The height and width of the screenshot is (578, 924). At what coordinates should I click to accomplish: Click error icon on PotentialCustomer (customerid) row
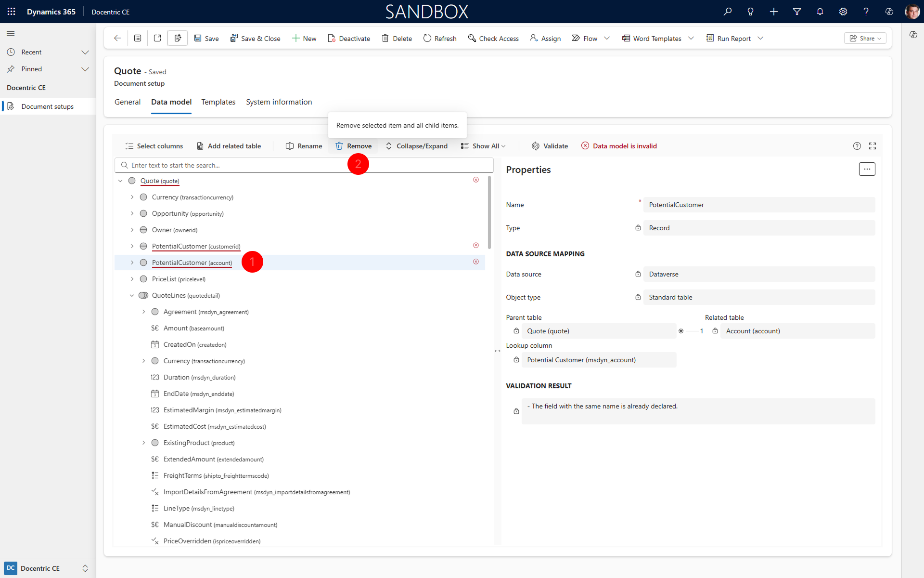tap(476, 245)
